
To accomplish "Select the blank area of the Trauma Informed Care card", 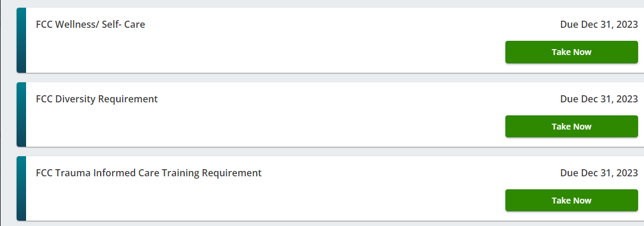I will [x=263, y=200].
